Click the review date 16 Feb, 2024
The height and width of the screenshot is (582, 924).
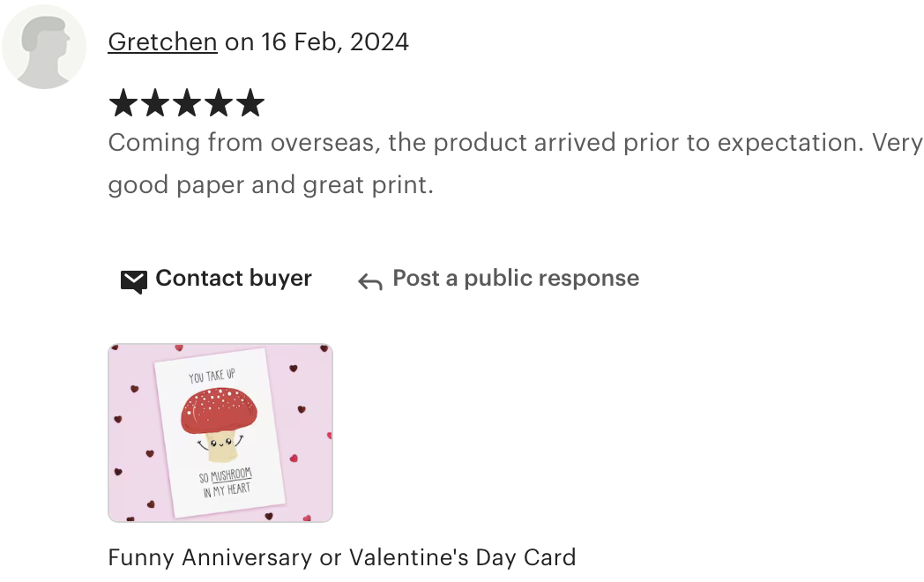[x=335, y=42]
